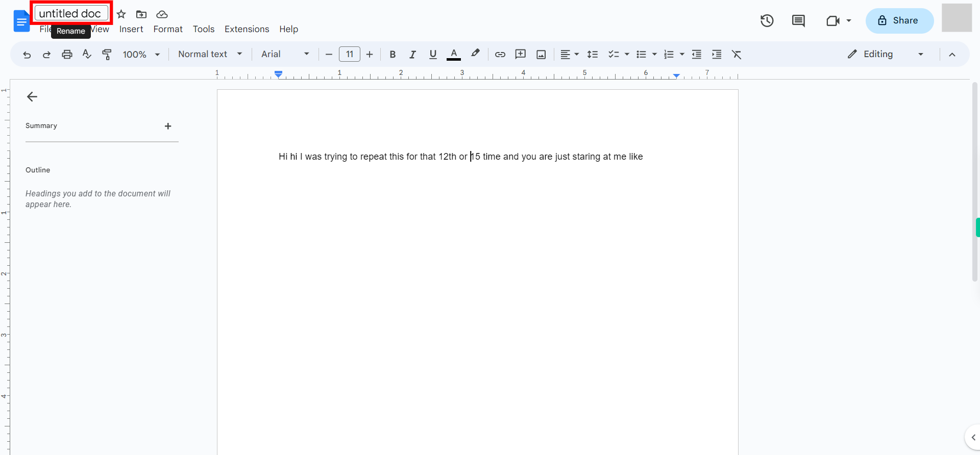Open zoom level 100% dropdown
The width and height of the screenshot is (980, 455).
[141, 55]
